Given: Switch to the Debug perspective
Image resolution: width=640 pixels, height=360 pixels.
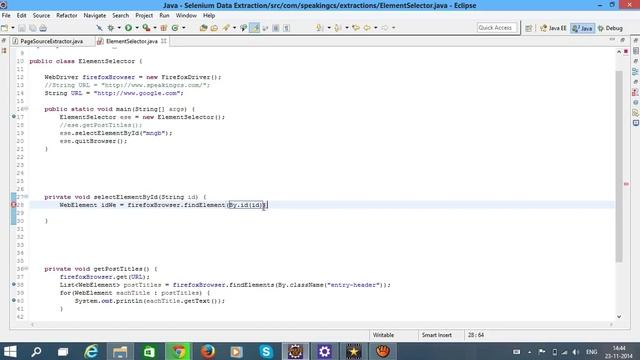Looking at the screenshot, I should click(x=610, y=28).
